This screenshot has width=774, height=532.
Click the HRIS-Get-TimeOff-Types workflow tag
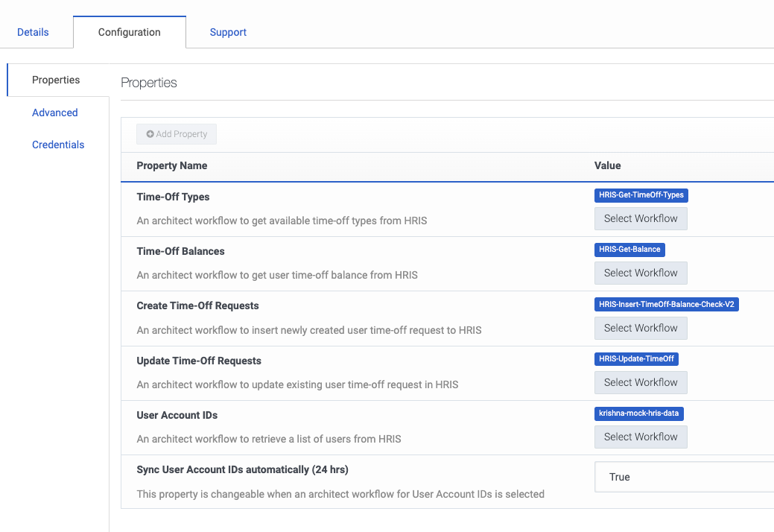[x=641, y=195]
